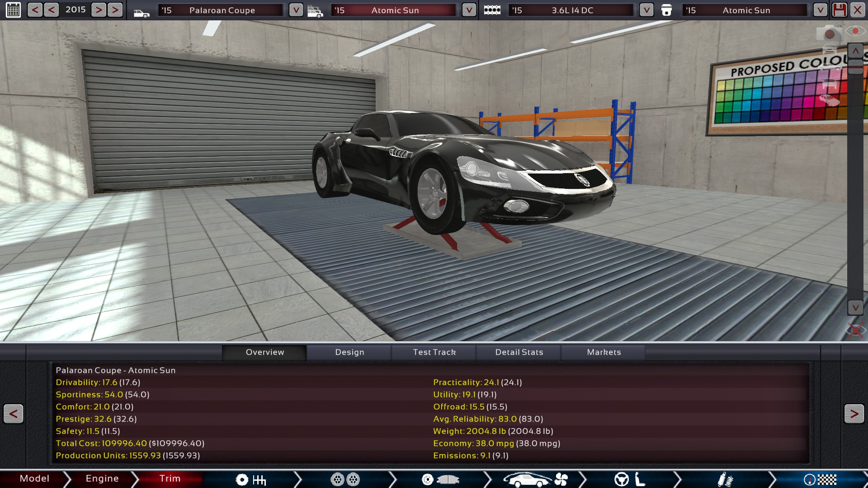Jump forward with last right arrow near 2015

(115, 10)
